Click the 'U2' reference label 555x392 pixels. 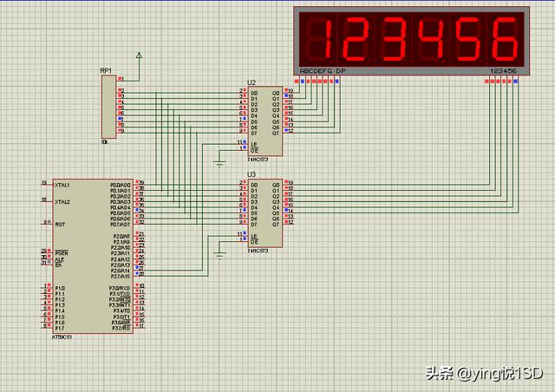[x=251, y=82]
